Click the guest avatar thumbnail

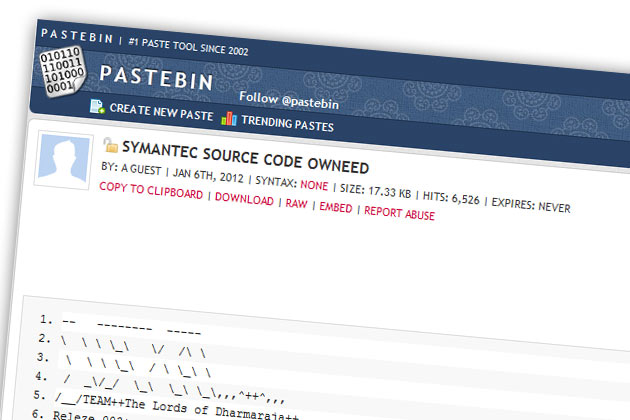point(64,160)
